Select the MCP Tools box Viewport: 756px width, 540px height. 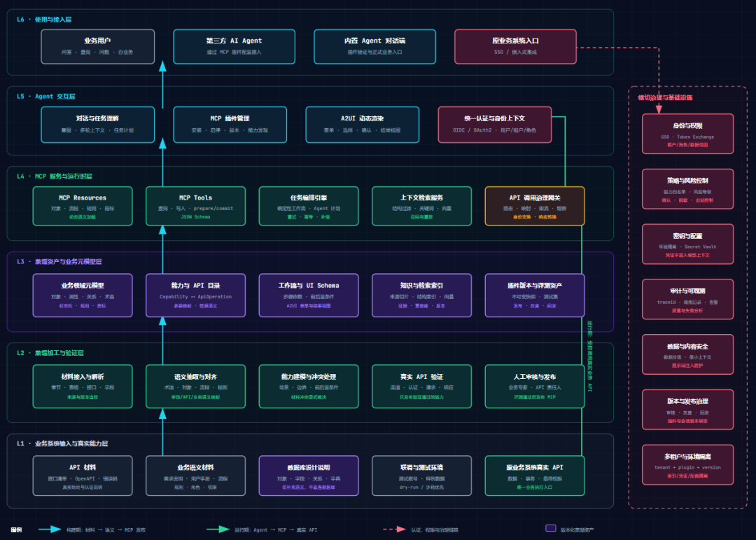click(196, 206)
